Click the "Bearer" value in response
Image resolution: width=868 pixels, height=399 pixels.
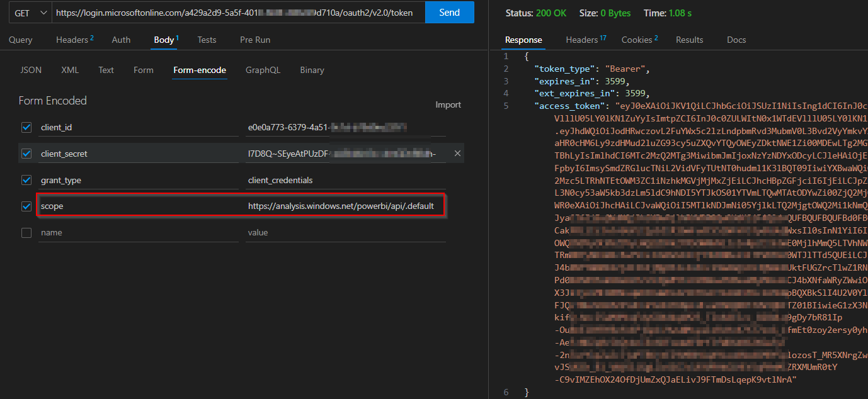tap(625, 69)
